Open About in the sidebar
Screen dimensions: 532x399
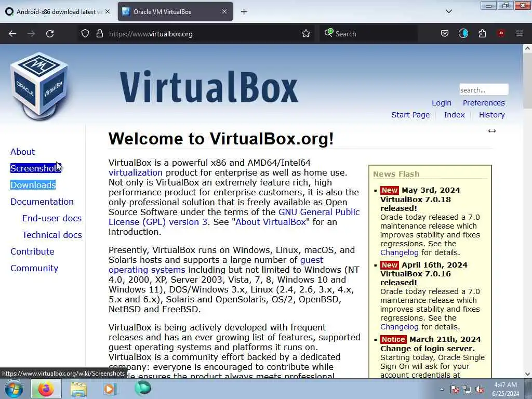22,152
